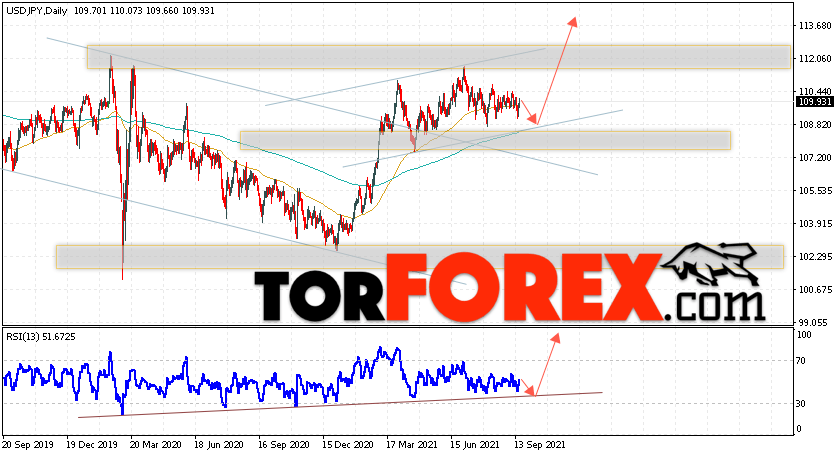This screenshot has height=456, width=834.
Task: Click the 100.675 price axis label
Action: (x=815, y=289)
